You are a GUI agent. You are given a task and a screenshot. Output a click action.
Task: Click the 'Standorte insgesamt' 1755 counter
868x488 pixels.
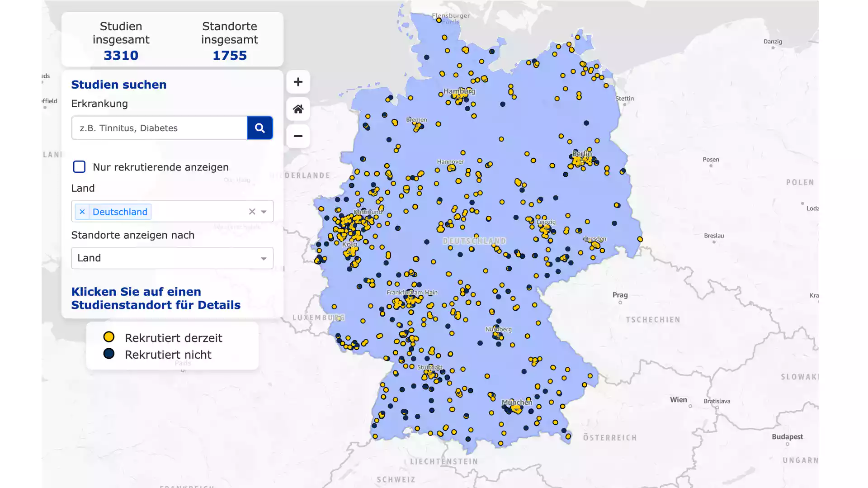click(x=230, y=55)
